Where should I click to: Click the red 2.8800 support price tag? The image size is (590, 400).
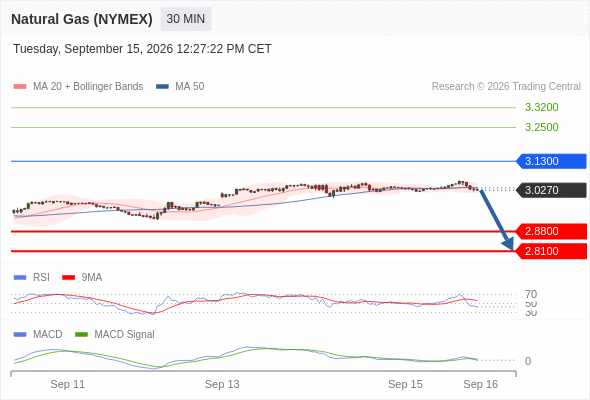(551, 231)
